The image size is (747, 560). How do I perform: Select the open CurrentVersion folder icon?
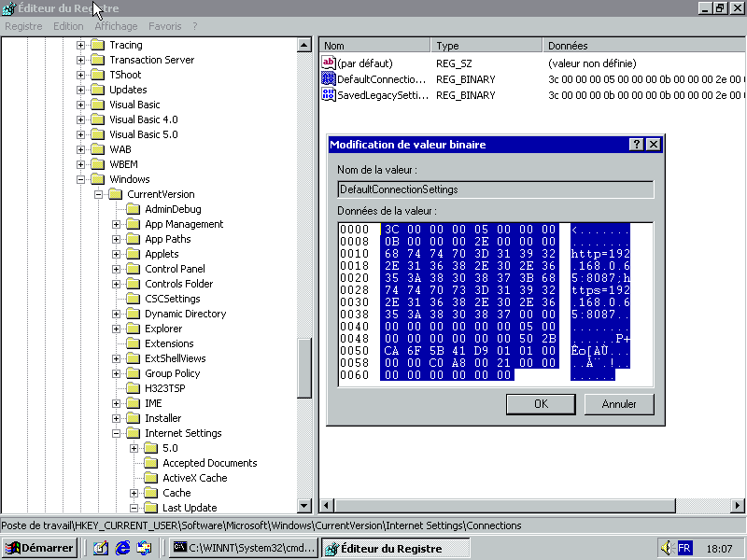(x=115, y=194)
